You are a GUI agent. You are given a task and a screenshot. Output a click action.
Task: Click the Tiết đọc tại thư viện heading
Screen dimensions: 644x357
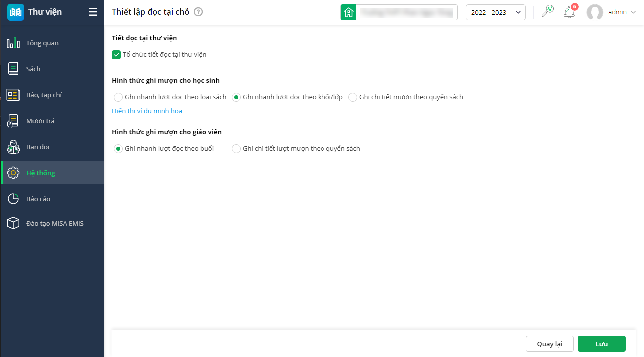coord(144,38)
